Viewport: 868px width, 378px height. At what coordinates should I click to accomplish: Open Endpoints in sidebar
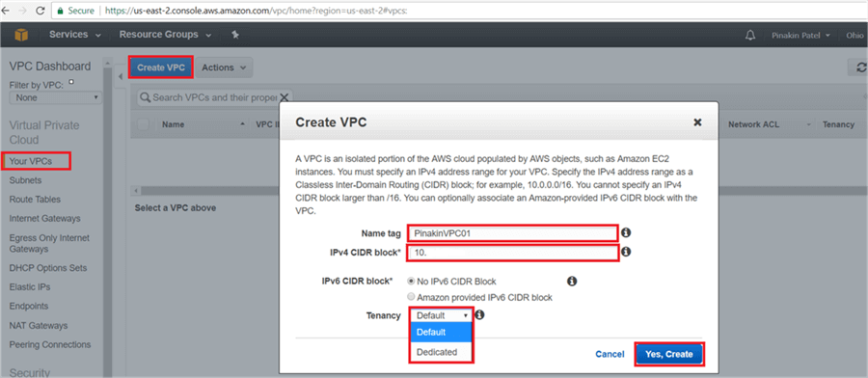click(x=29, y=306)
